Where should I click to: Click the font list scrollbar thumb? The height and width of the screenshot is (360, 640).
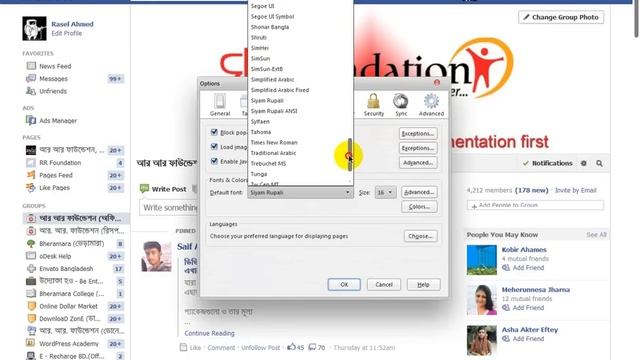coord(350,155)
